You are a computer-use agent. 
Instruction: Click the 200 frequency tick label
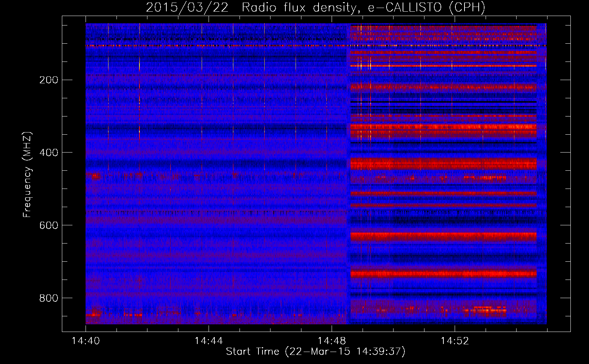tap(49, 80)
